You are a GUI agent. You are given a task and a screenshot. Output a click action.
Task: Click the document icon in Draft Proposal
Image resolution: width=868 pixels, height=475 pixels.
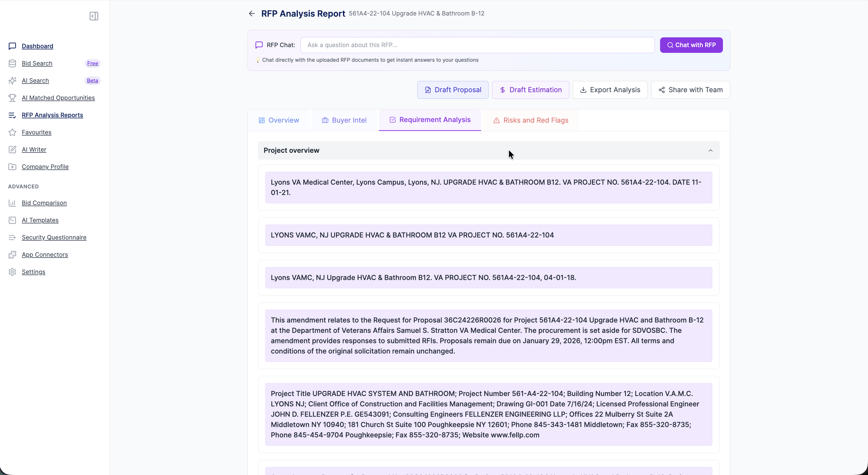[x=428, y=90]
